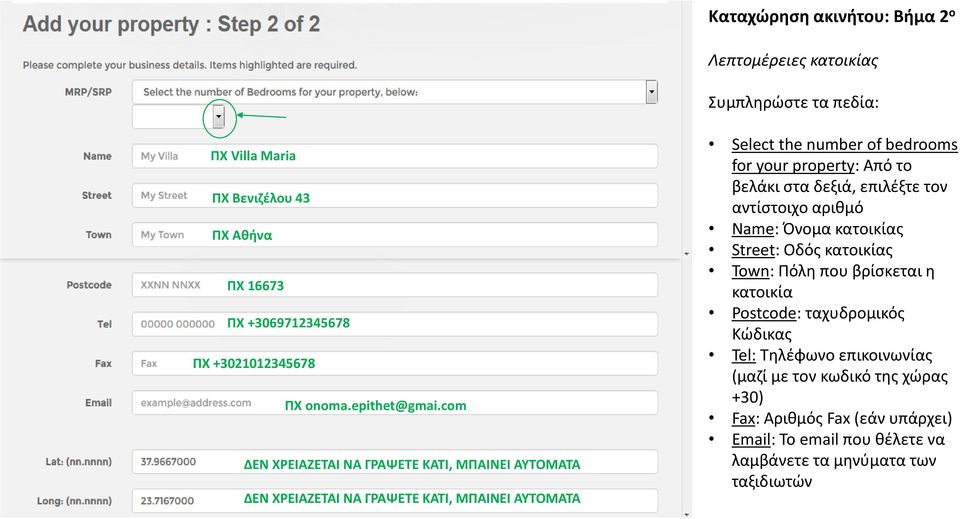Select the Lat coordinate field
This screenshot has width=960, height=519.
[x=395, y=461]
